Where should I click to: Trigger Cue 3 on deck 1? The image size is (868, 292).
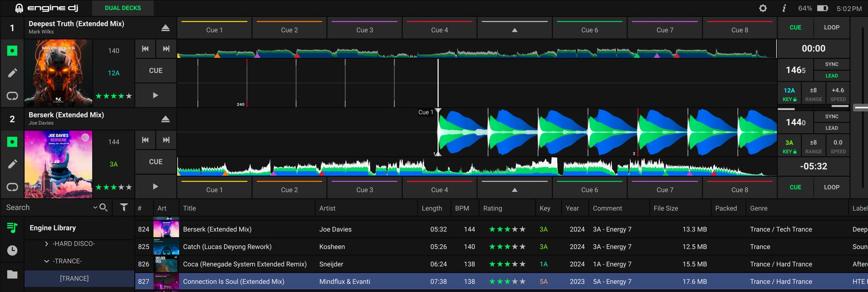click(x=364, y=30)
